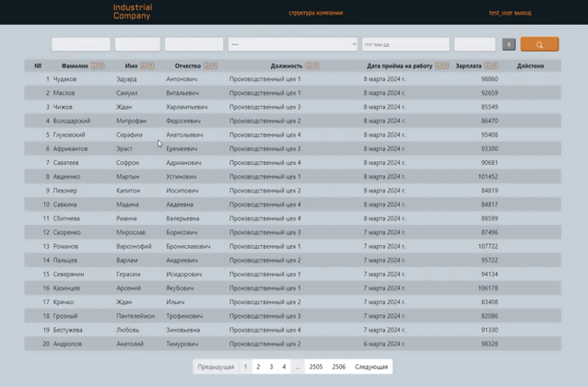The image size is (588, 387).
Task: Select pagination page 1
Action: point(245,367)
